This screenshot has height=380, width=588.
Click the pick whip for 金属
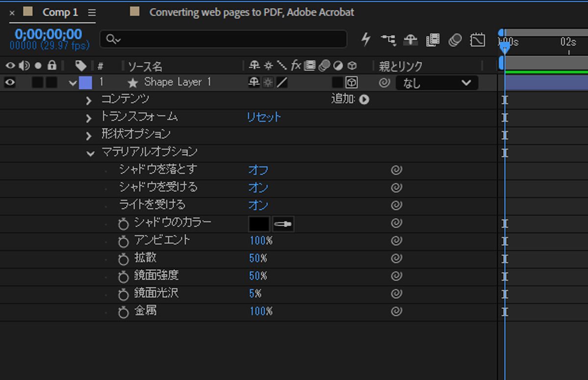[396, 311]
